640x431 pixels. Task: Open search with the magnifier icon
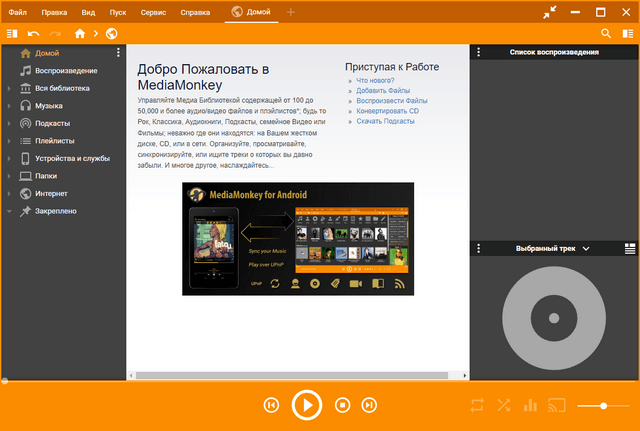(606, 33)
